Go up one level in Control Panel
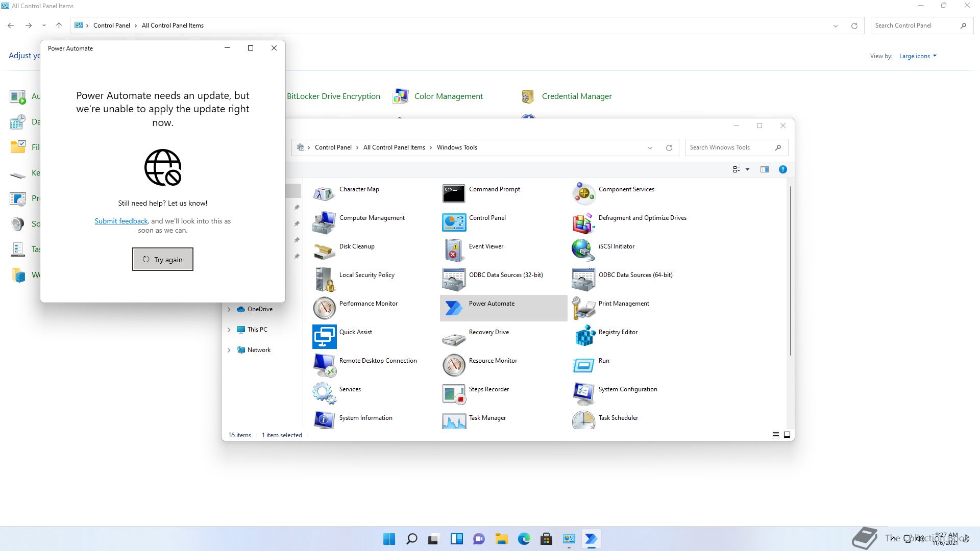 59,26
